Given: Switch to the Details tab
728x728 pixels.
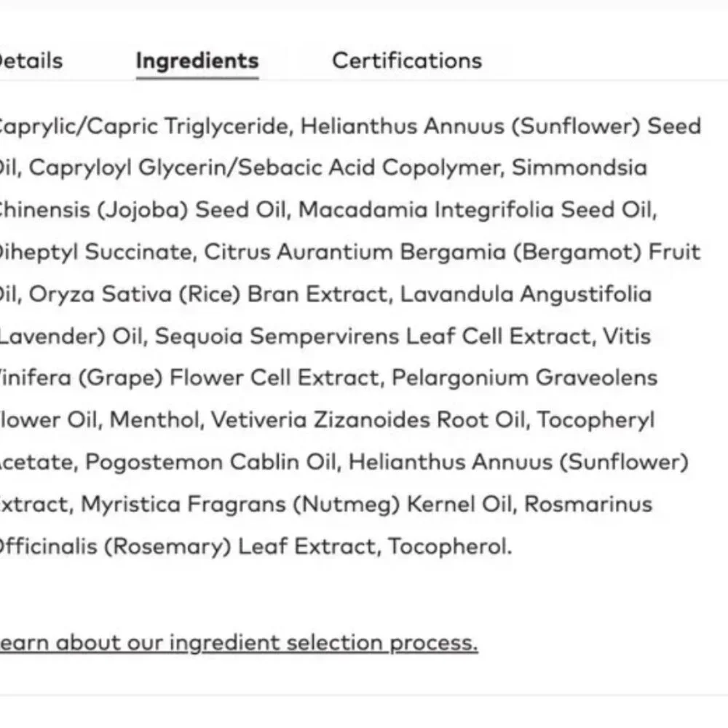Looking at the screenshot, I should tap(31, 61).
